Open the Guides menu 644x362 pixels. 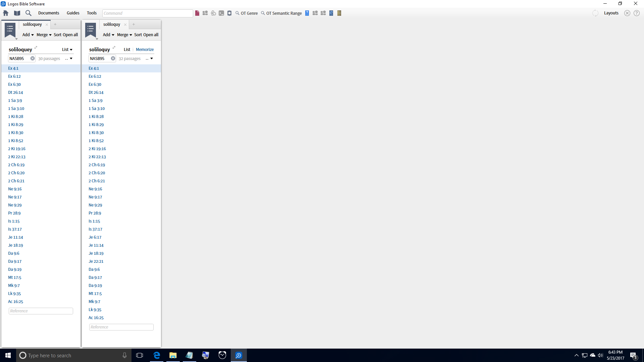tap(73, 13)
